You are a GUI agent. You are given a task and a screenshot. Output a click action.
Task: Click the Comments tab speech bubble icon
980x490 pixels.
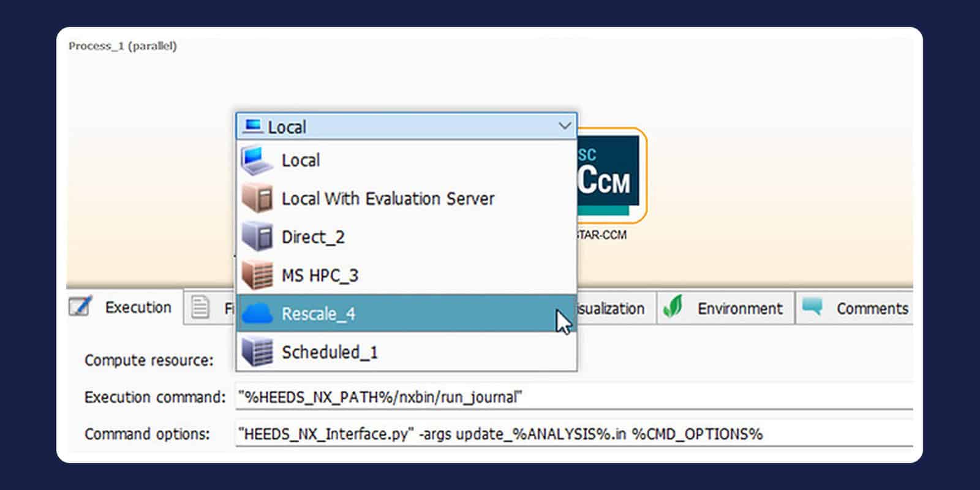click(812, 306)
